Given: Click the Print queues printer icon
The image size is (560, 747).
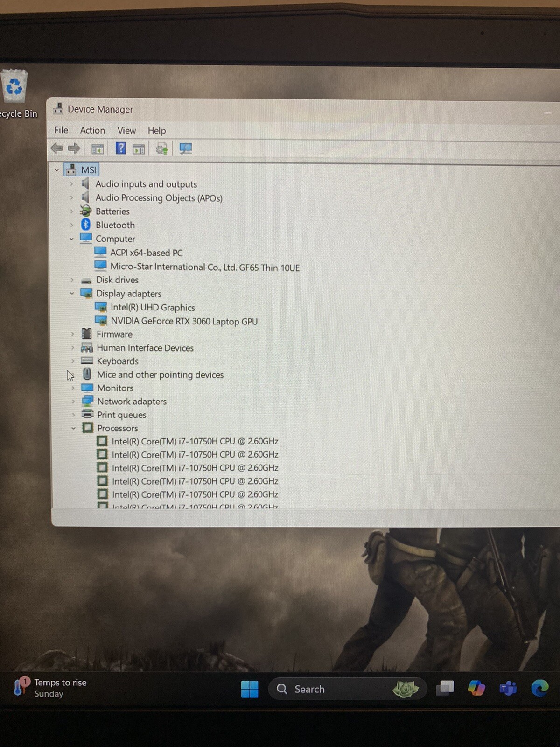Looking at the screenshot, I should pos(87,414).
